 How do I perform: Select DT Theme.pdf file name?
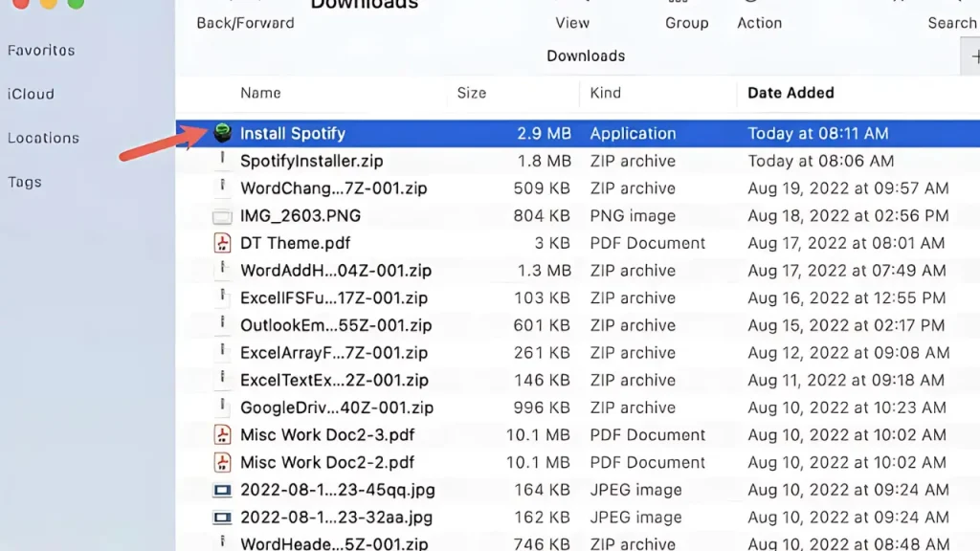coord(295,243)
